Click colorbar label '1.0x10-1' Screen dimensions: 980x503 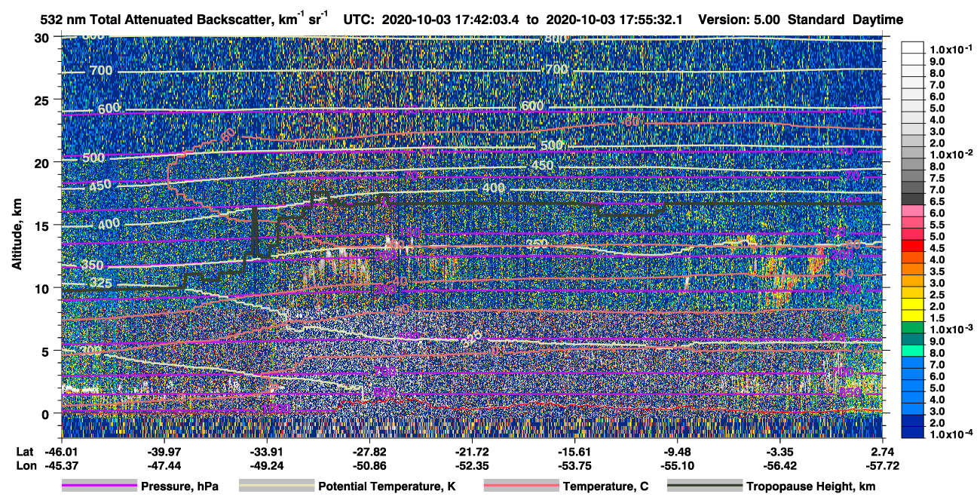point(951,50)
